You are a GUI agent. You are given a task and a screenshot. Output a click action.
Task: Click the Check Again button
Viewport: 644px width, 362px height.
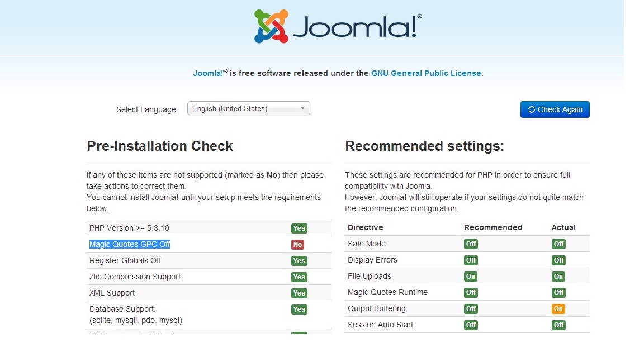(555, 109)
